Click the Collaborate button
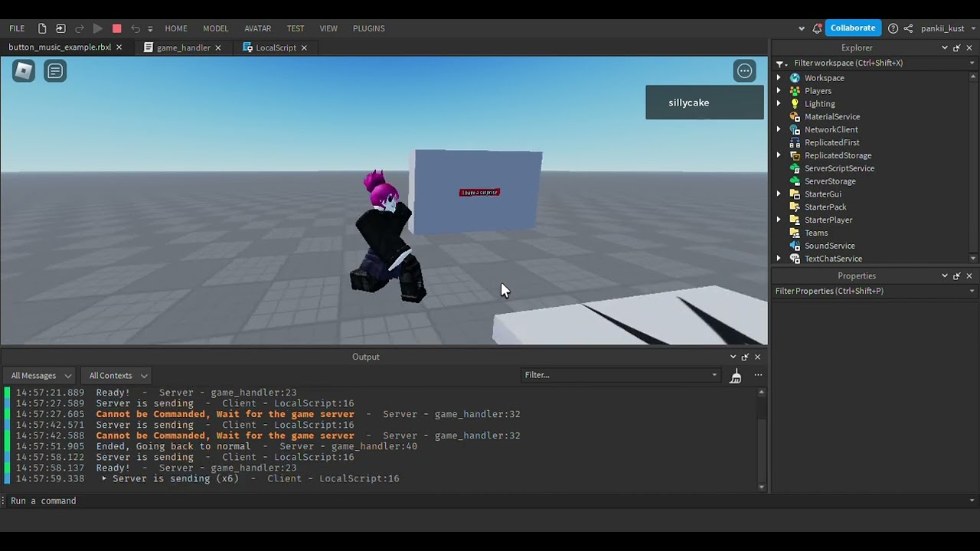This screenshot has height=551, width=980. (852, 28)
